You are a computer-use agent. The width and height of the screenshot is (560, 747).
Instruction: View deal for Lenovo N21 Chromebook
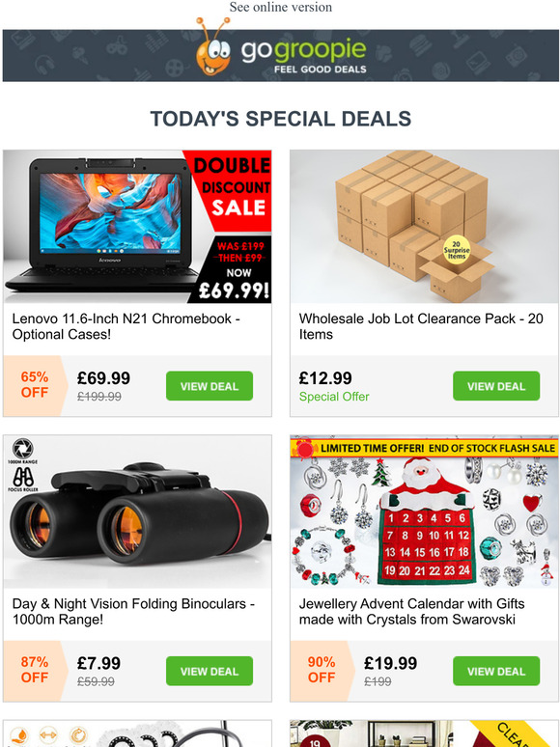[x=210, y=386]
